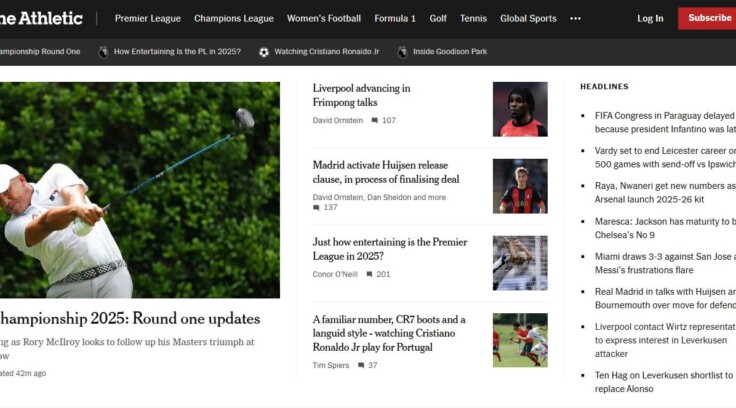
Task: Open the Frimpong player photo thumbnail
Action: point(520,109)
